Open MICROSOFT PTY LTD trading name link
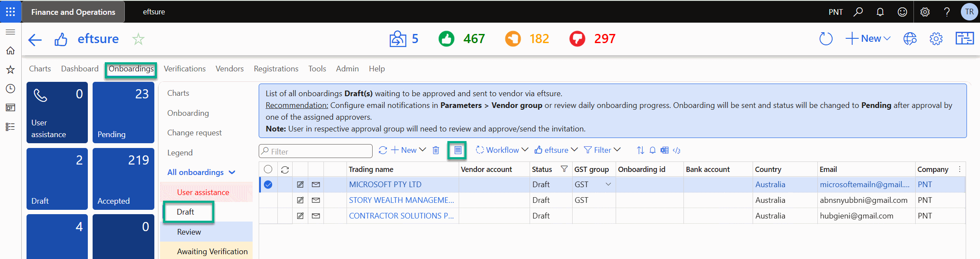980x259 pixels. click(385, 185)
